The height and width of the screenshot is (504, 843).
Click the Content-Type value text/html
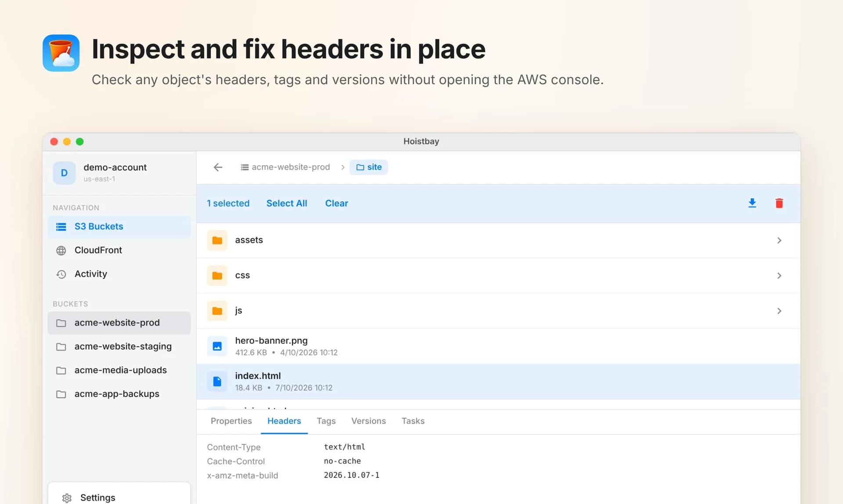tap(345, 447)
